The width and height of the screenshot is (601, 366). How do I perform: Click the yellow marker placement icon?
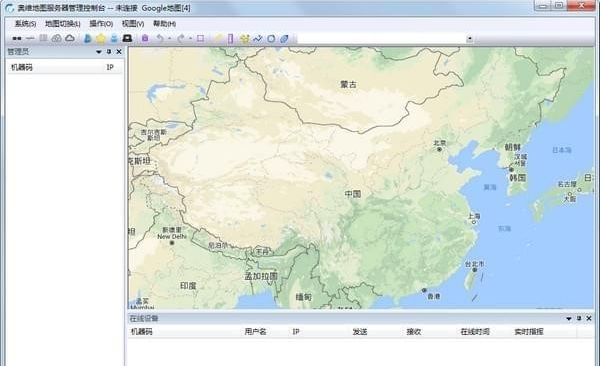[x=245, y=38]
